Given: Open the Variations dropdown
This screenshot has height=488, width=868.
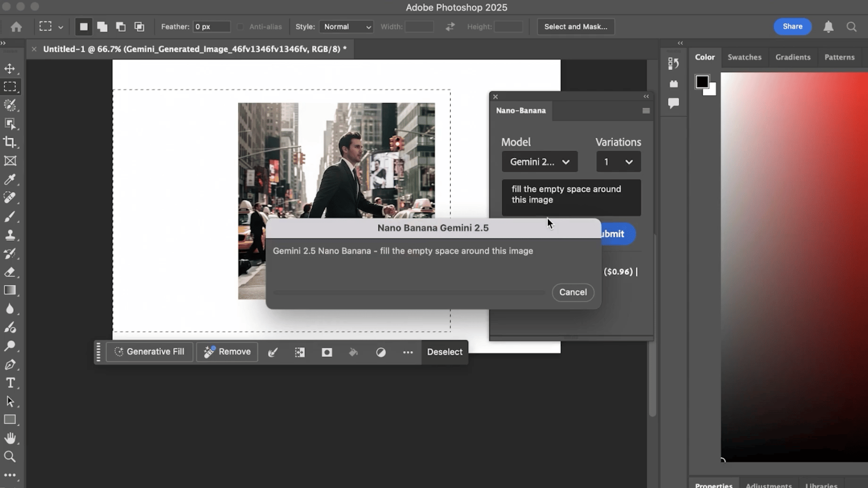Looking at the screenshot, I should [618, 161].
